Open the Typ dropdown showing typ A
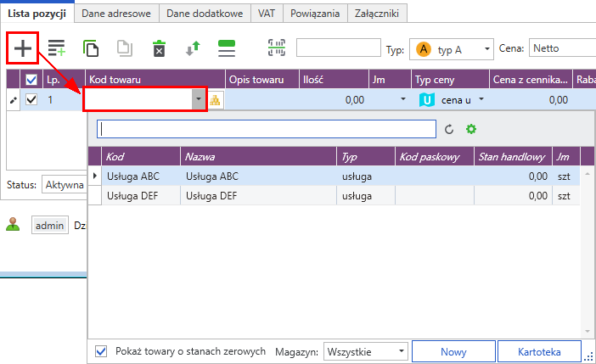The image size is (596, 364). coord(451,49)
